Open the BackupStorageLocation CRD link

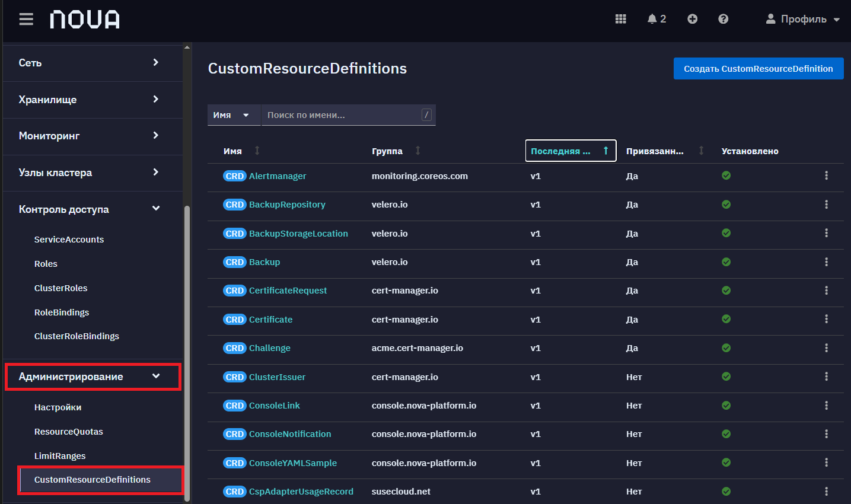tap(298, 234)
